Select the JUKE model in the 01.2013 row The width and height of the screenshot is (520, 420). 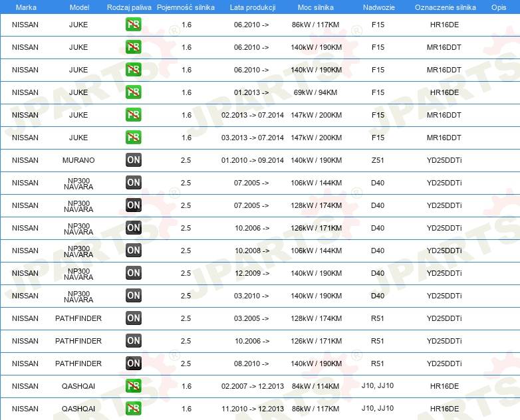[78, 92]
